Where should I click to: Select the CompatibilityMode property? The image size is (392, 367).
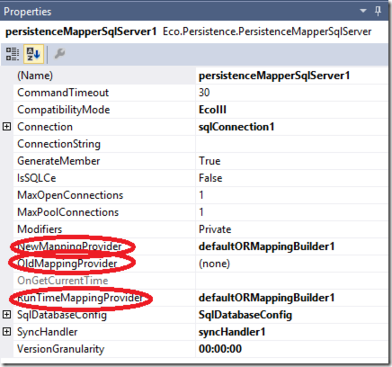click(x=63, y=110)
